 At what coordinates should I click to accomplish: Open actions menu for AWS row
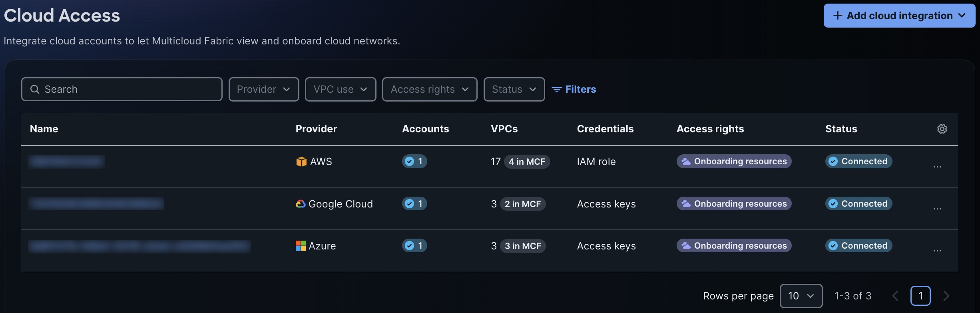tap(937, 167)
